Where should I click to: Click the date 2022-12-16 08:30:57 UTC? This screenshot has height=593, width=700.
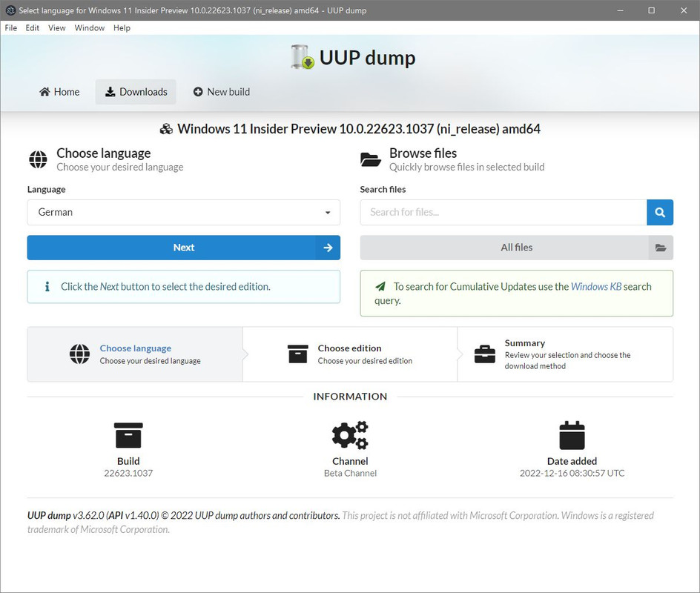click(x=572, y=474)
